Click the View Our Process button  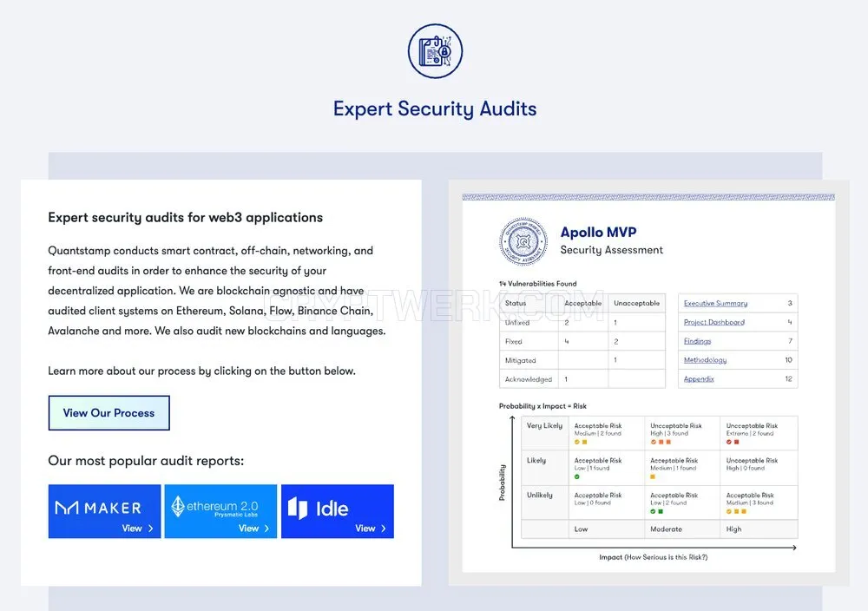109,413
